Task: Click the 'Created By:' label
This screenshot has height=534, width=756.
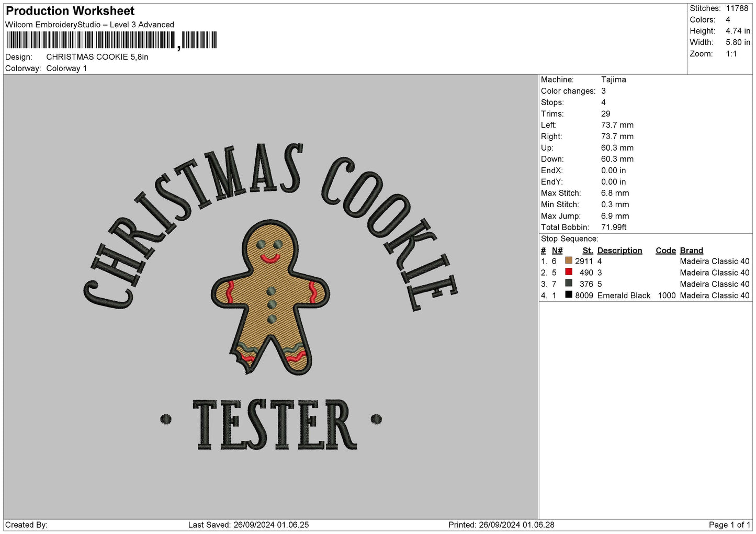Action: [26, 525]
